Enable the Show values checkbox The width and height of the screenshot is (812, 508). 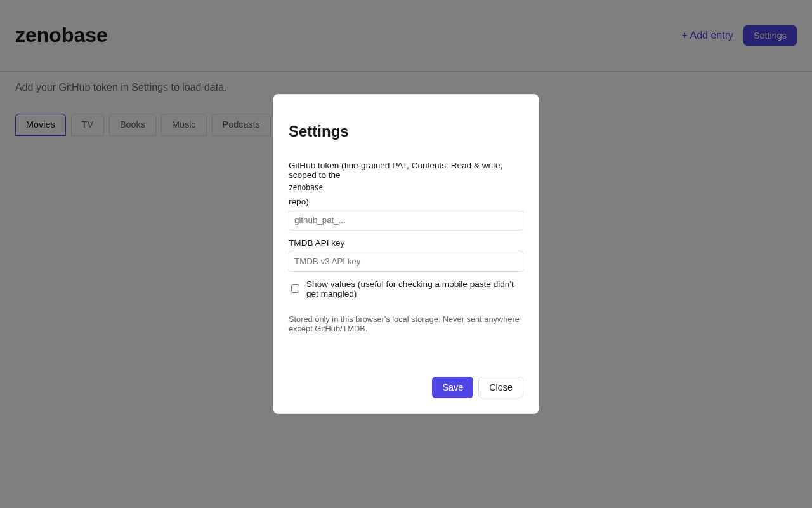[x=295, y=289]
